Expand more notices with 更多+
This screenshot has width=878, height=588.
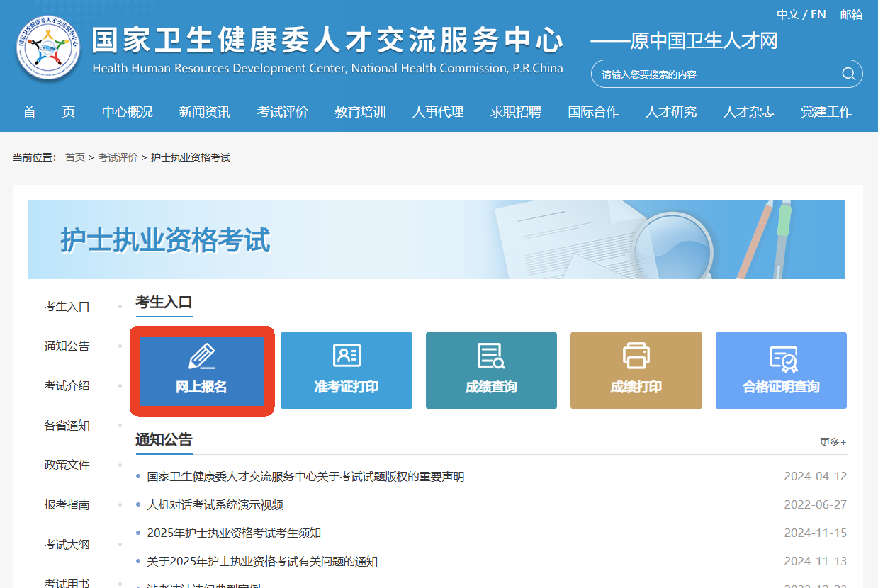[833, 442]
